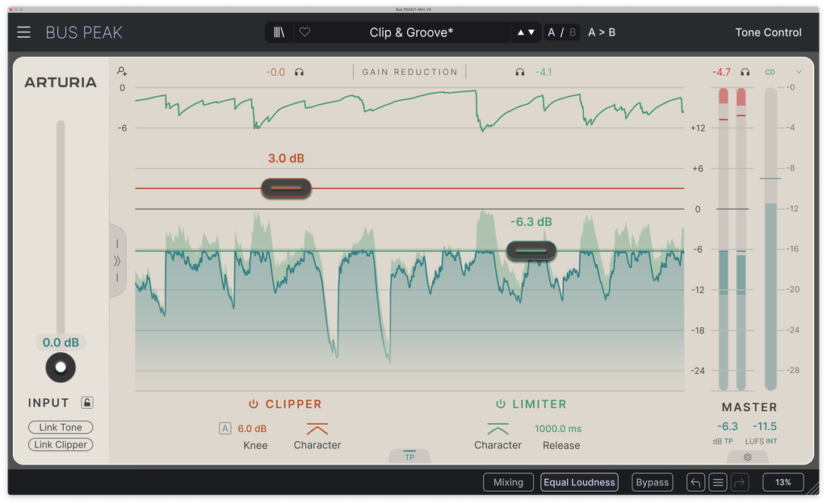Toggle the auto knee A button
The height and width of the screenshot is (504, 827).
225,429
